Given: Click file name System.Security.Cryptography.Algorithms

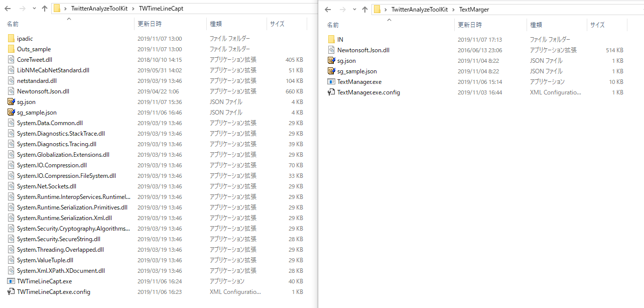Looking at the screenshot, I should pos(73,229).
